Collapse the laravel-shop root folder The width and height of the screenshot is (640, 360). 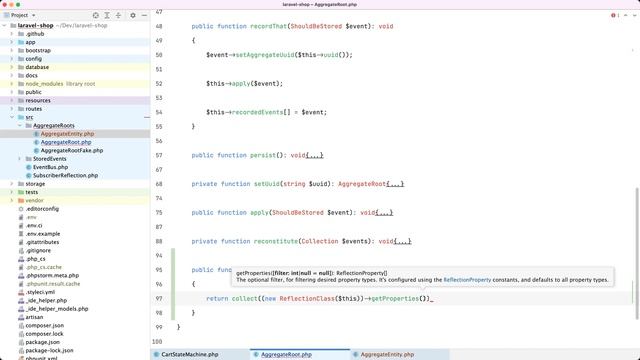click(x=4, y=25)
